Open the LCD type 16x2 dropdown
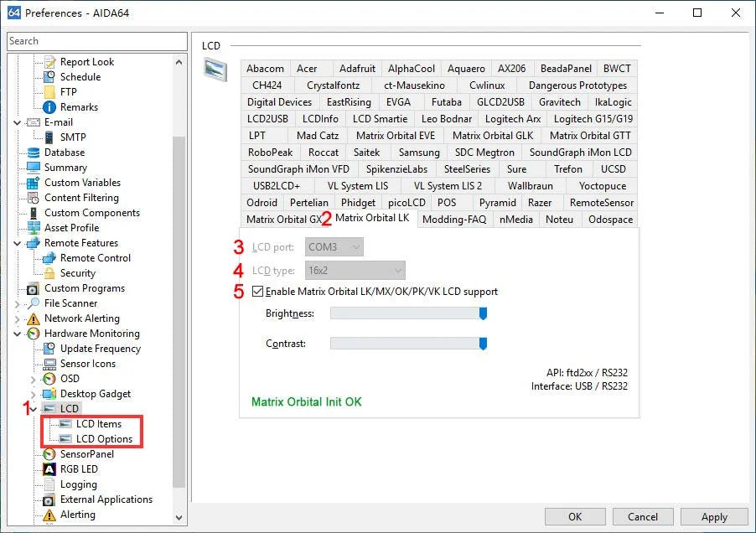The height and width of the screenshot is (533, 756). click(355, 271)
